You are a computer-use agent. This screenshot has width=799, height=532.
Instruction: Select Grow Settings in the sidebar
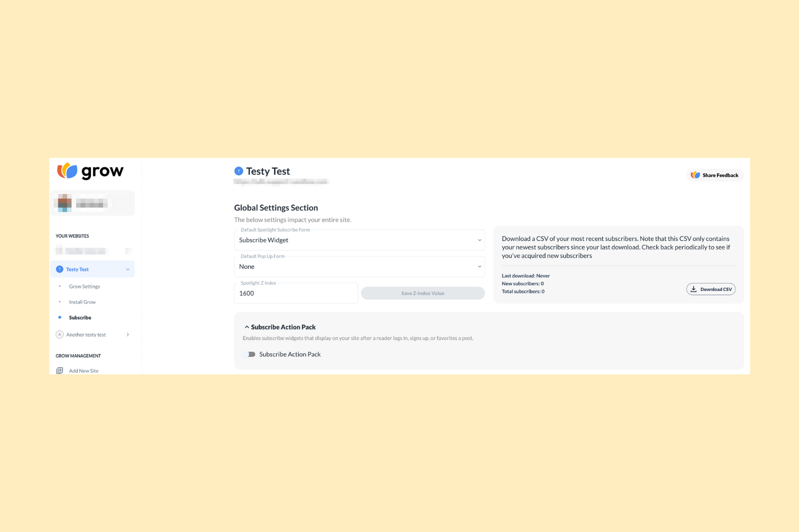coord(84,286)
